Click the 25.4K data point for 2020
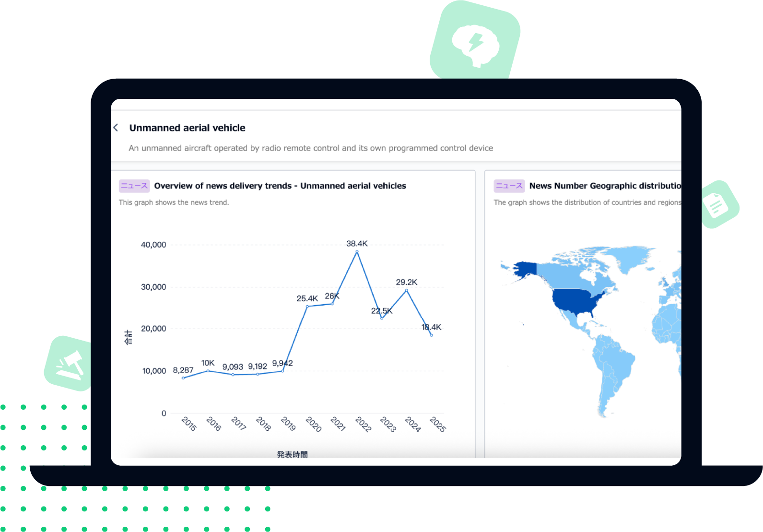This screenshot has width=763, height=532. click(x=307, y=306)
